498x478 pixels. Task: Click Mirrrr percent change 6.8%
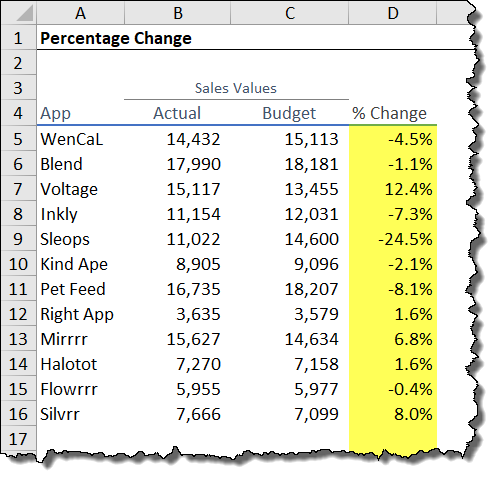393,339
